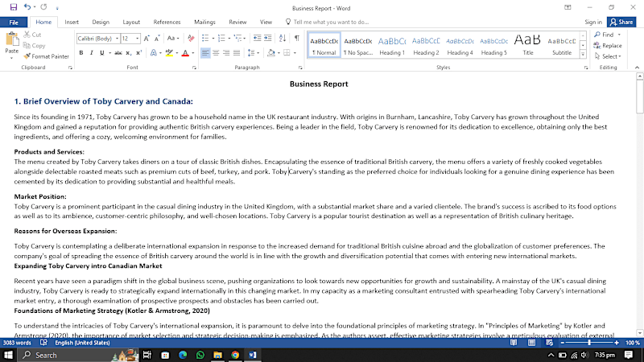The height and width of the screenshot is (362, 644).
Task: Switch to the Insert tab
Action: (72, 23)
